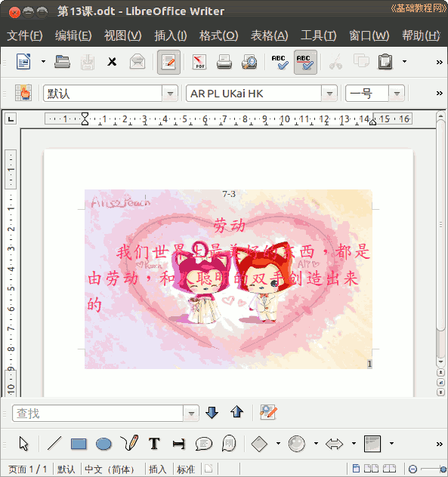The width and height of the screenshot is (448, 477).
Task: Expand the paragraph style dropdown
Action: (x=170, y=94)
